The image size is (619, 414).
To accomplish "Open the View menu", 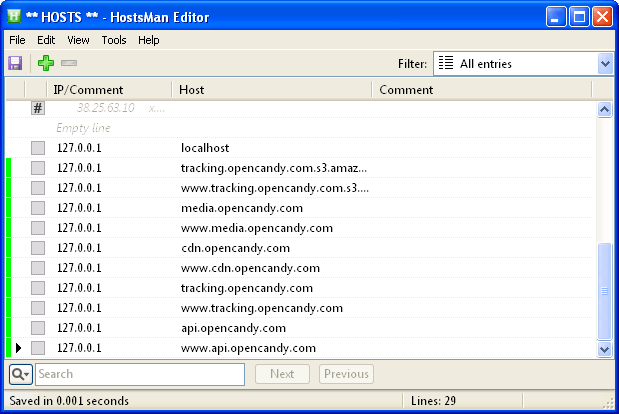I will [78, 40].
